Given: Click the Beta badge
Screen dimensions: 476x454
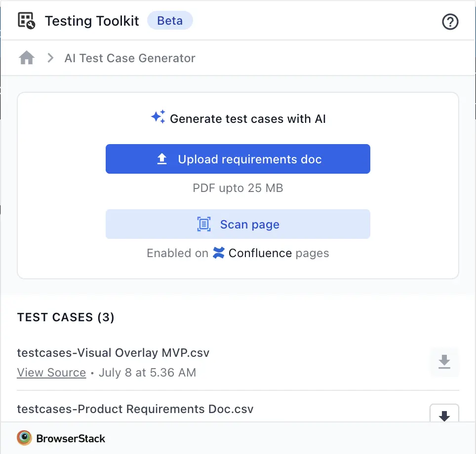Looking at the screenshot, I should 170,21.
